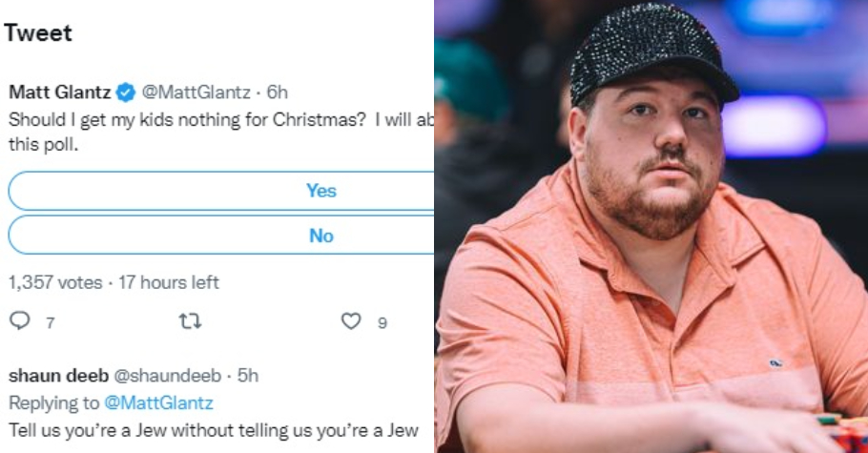
Task: Click Matt Glantz verified badge
Action: (x=126, y=93)
